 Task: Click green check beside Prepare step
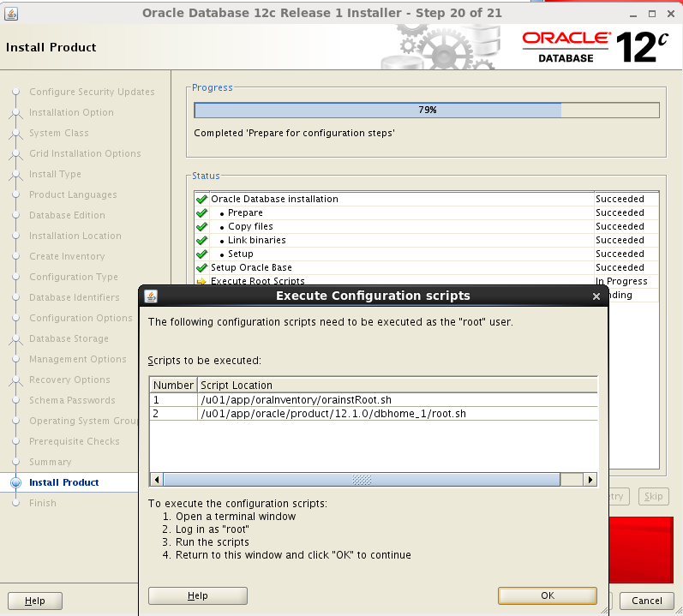201,212
